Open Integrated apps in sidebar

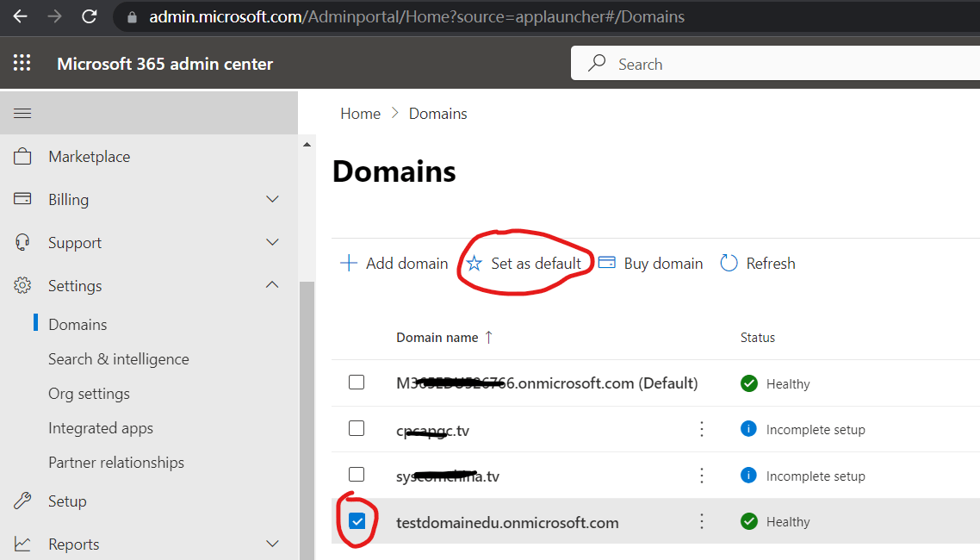pos(101,428)
